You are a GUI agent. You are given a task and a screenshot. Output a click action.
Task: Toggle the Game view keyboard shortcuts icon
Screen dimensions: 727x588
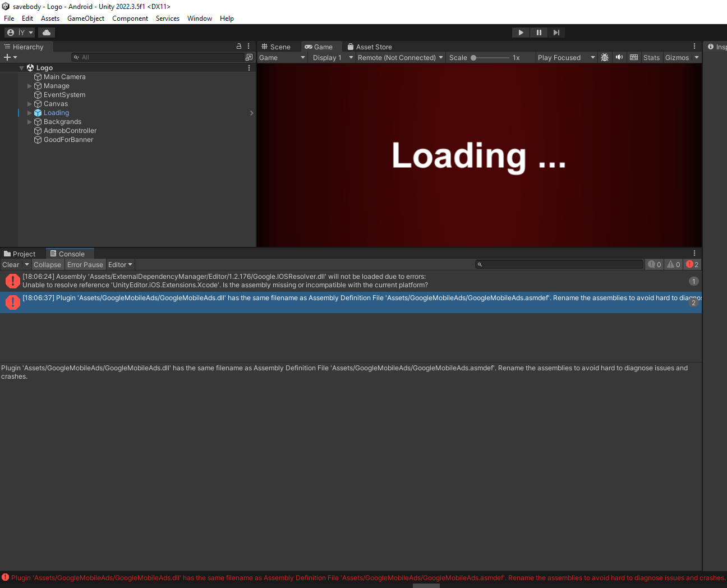(634, 57)
